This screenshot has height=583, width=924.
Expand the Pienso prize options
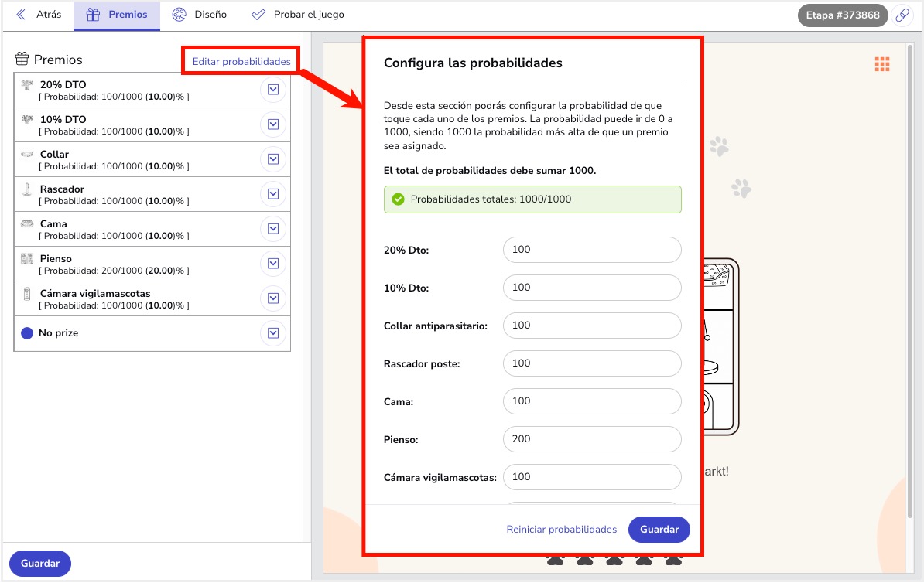pos(273,263)
